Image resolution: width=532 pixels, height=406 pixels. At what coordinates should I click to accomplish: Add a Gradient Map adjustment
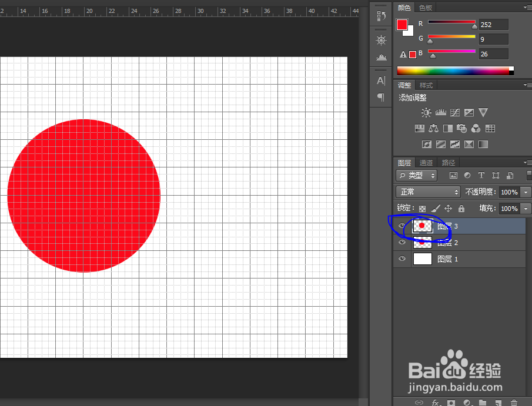tap(483, 144)
